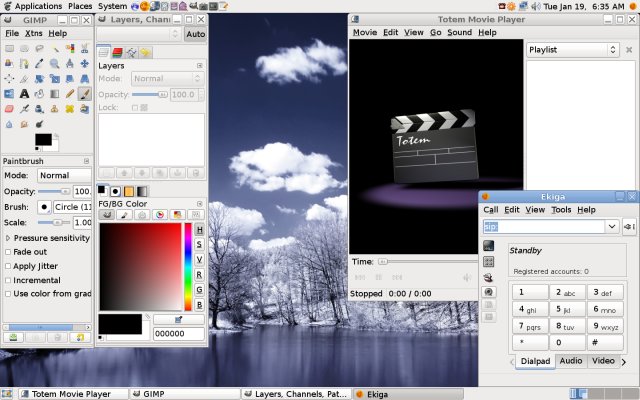Turn on the Incremental checkbox
This screenshot has height=400, width=640.
pos(9,280)
